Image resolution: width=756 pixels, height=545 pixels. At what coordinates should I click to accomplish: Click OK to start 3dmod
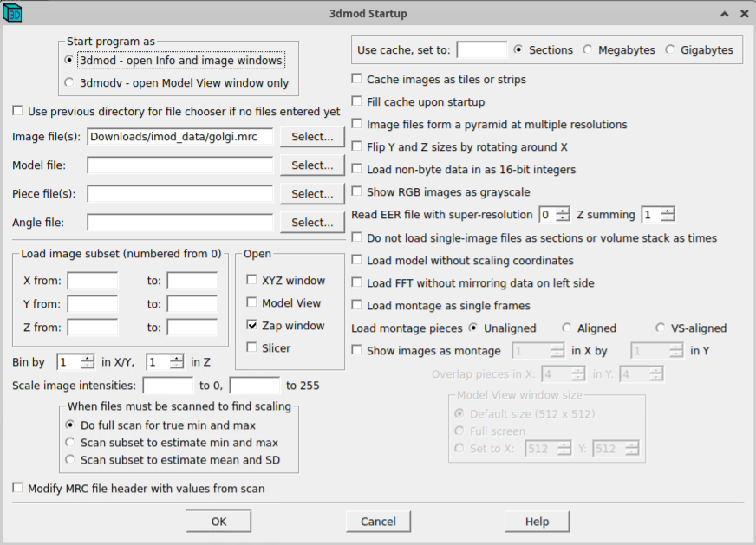[218, 522]
